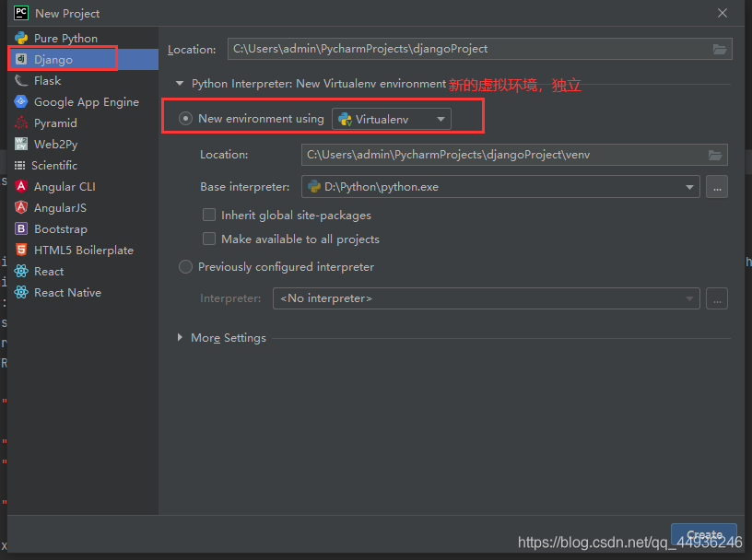Open Base interpreter dropdown arrow
This screenshot has width=752, height=560.
pos(689,187)
